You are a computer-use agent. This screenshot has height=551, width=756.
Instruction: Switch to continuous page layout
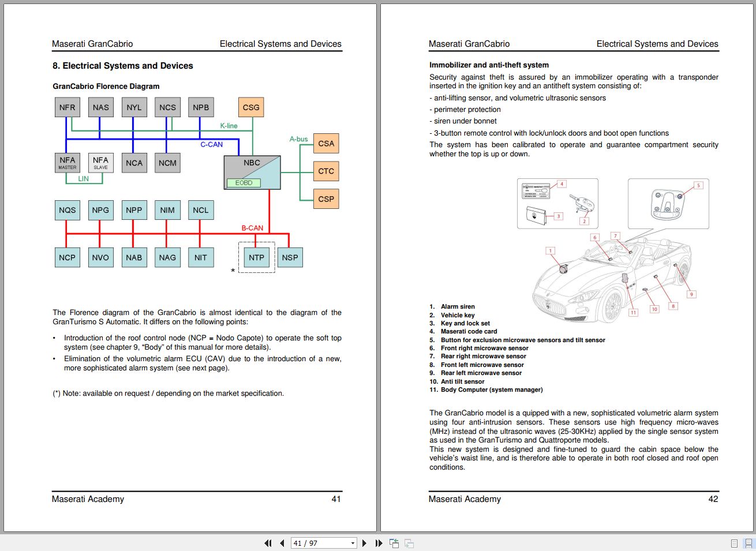coord(748,543)
